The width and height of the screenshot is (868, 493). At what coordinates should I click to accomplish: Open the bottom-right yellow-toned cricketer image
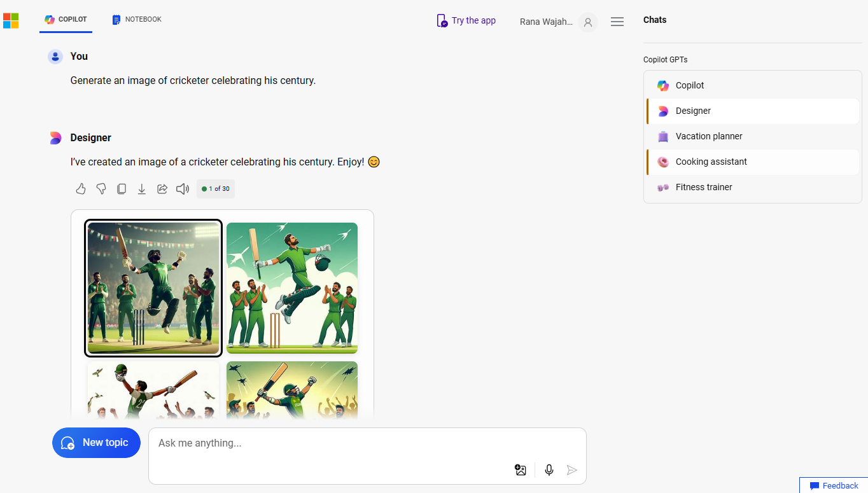coord(292,391)
